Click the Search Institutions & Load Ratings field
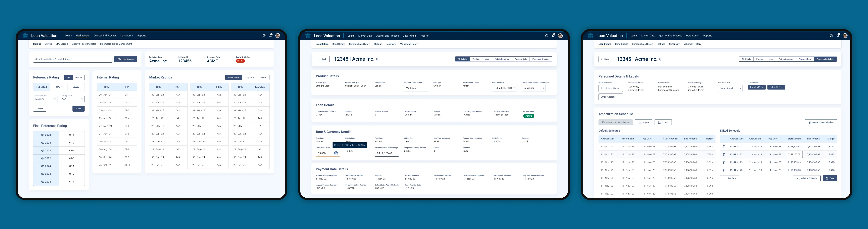Image resolution: width=868 pixels, height=229 pixels. pos(72,59)
